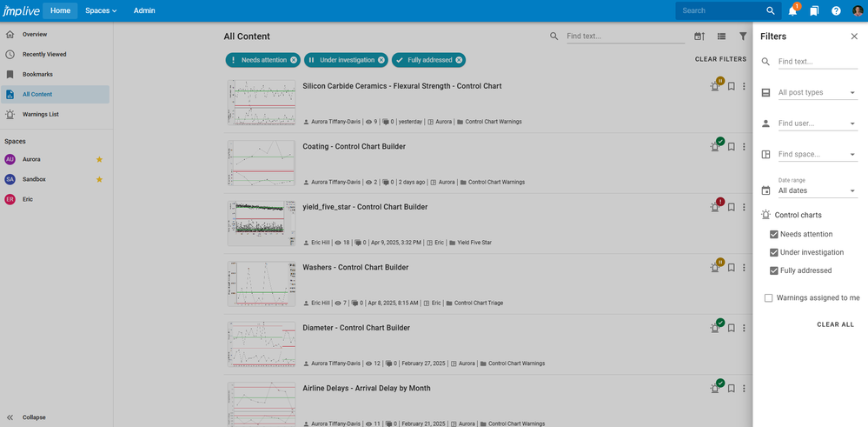Bookmark Washers - Control Chart Builder post
This screenshot has width=868, height=427.
tap(732, 268)
